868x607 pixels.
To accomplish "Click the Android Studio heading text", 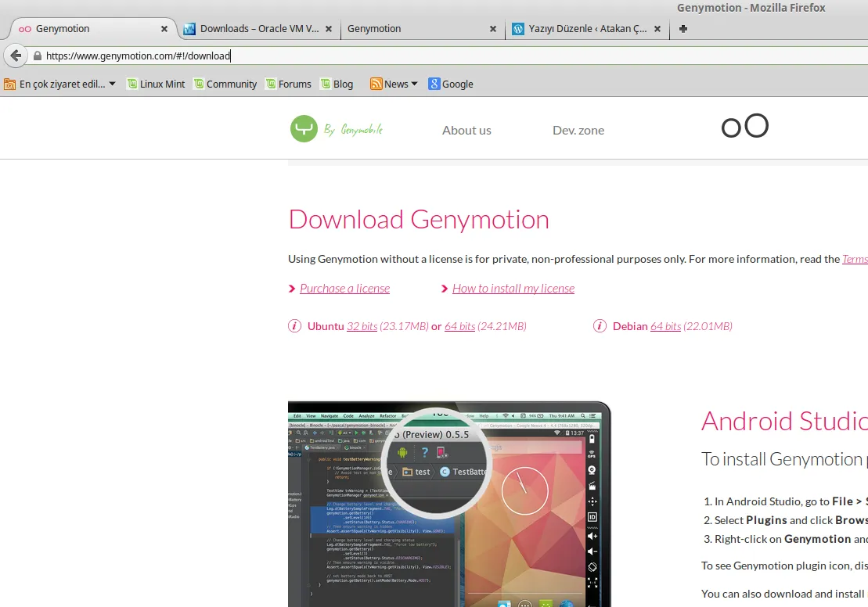I will click(x=784, y=421).
